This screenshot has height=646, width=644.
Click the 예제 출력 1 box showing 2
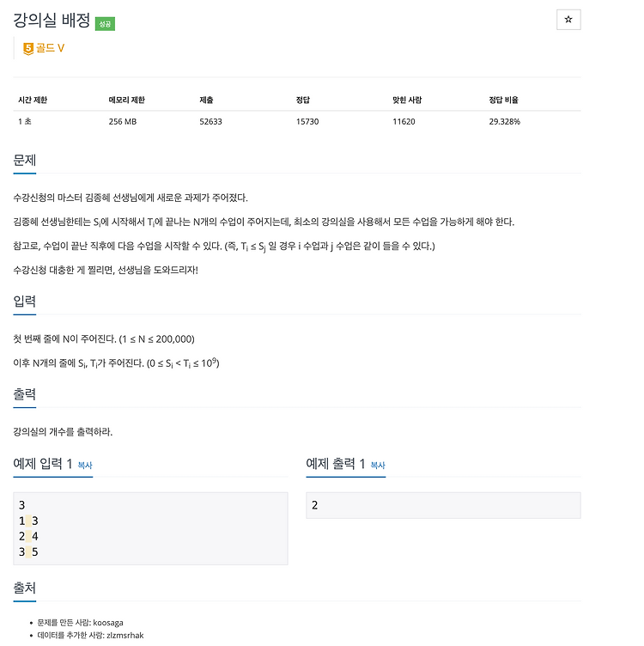443,505
